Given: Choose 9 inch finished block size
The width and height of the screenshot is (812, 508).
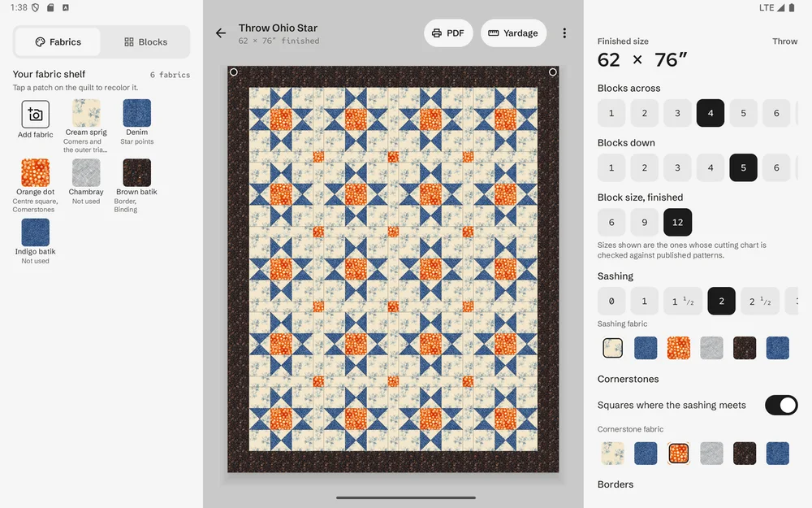Looking at the screenshot, I should point(644,222).
